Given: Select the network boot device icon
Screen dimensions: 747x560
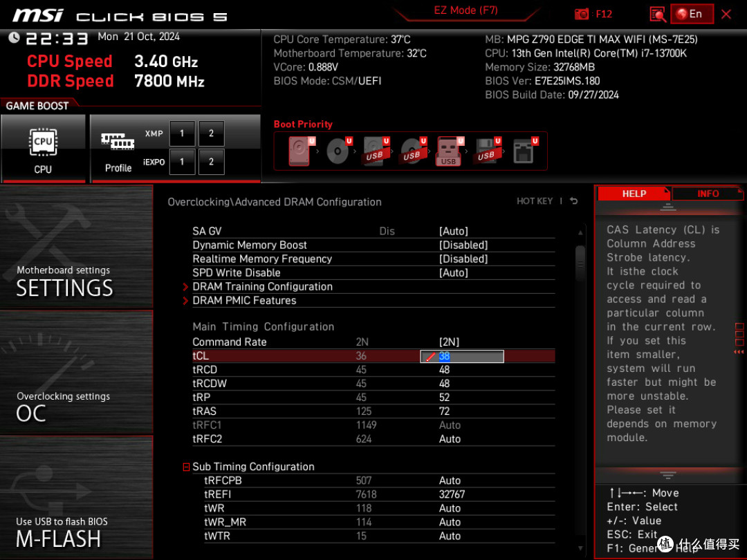Looking at the screenshot, I should coord(524,151).
